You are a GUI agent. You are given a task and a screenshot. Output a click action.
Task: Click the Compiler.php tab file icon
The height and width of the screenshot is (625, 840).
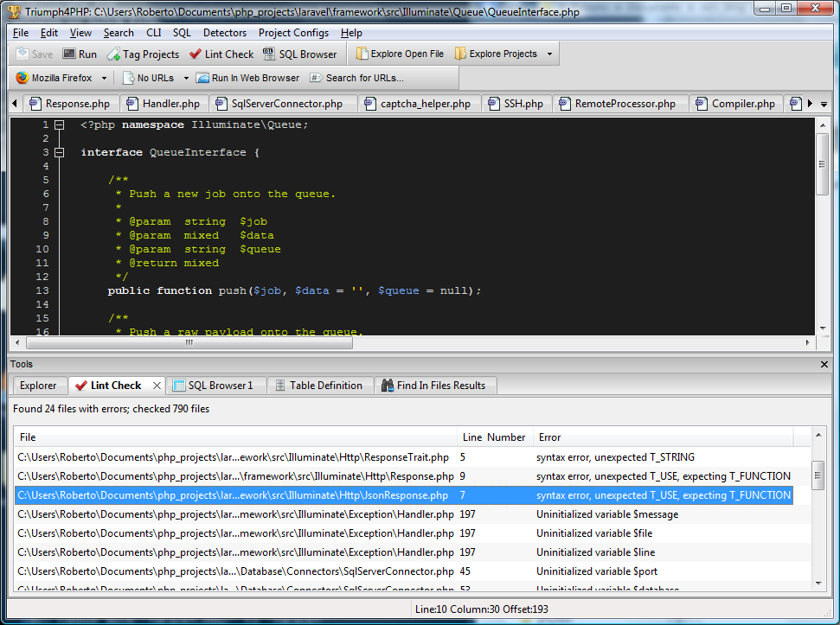(702, 104)
